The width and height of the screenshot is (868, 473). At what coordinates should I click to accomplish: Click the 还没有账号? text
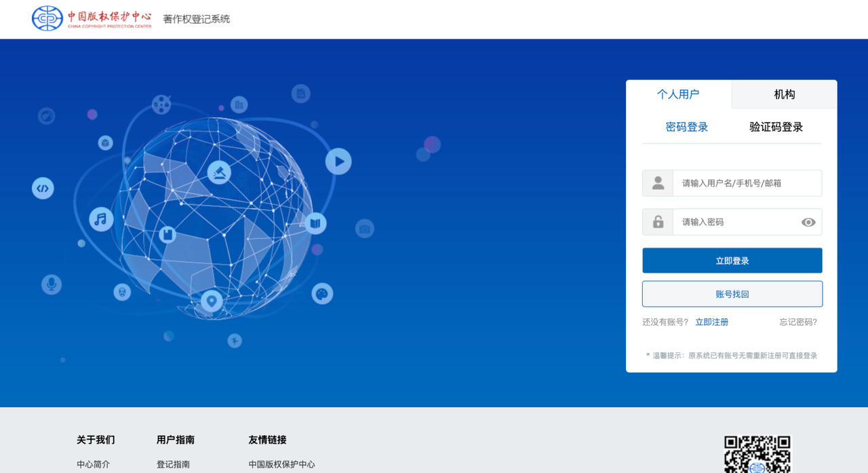point(665,322)
